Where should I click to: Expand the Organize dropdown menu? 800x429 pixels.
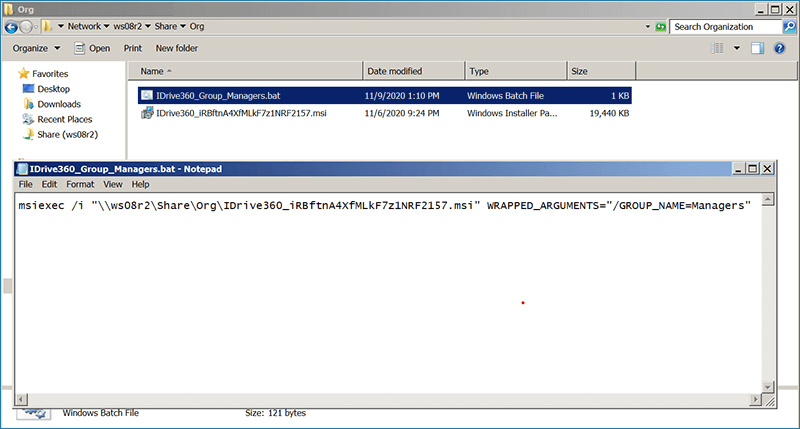[x=37, y=48]
